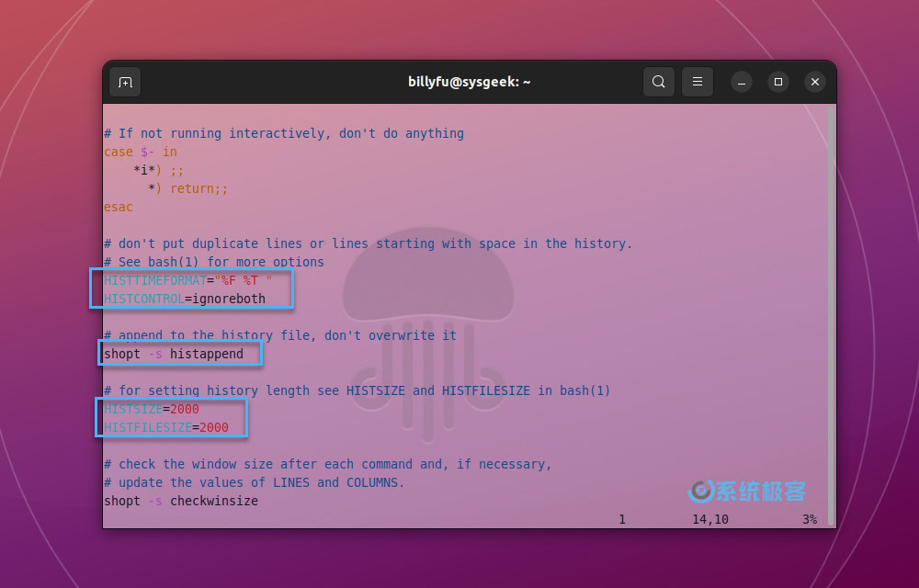
Task: Click the 'esac' line
Action: 119,207
